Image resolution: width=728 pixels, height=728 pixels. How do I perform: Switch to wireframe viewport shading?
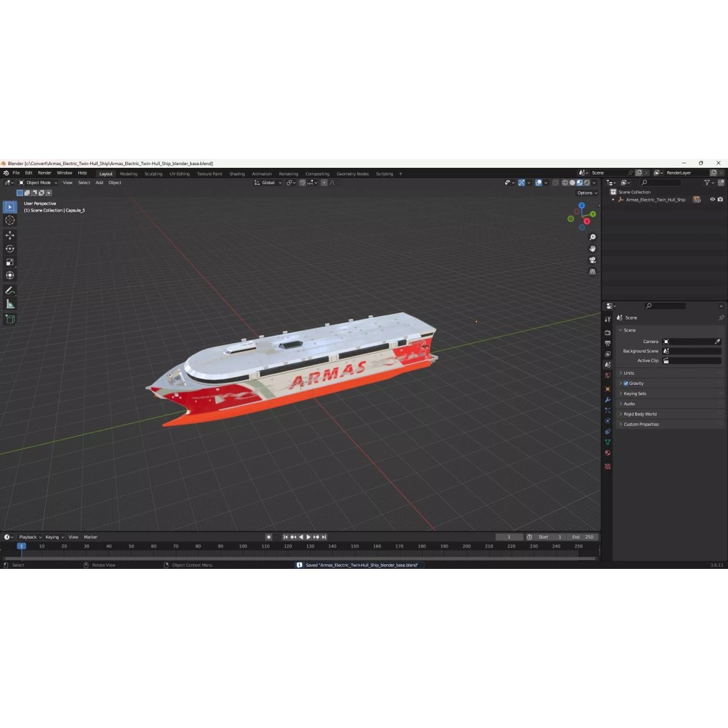(565, 183)
